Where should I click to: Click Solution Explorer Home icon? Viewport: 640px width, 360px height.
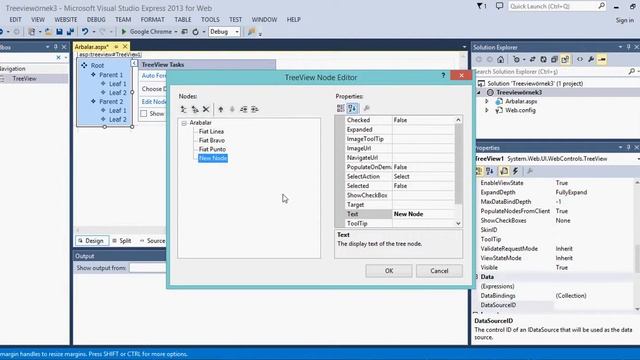[500, 60]
